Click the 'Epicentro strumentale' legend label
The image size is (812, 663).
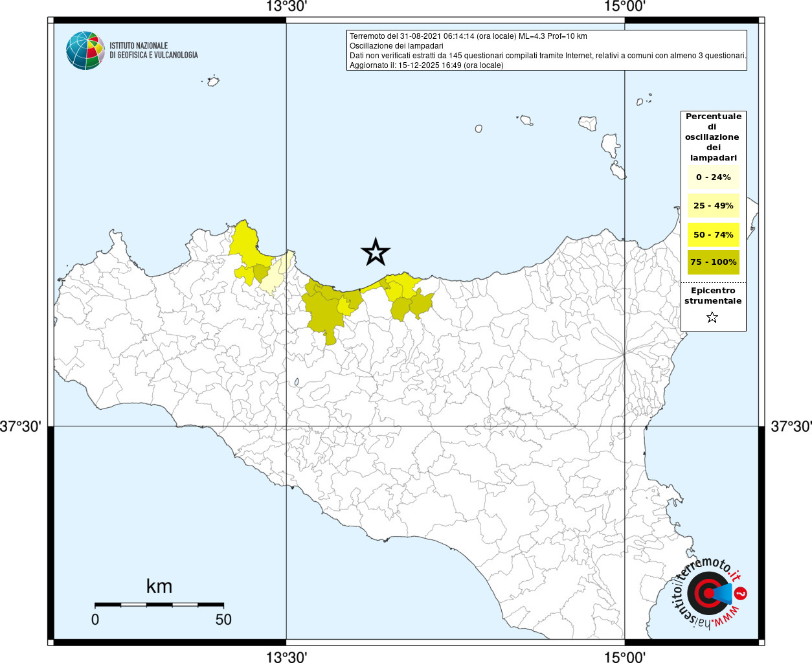[713, 296]
